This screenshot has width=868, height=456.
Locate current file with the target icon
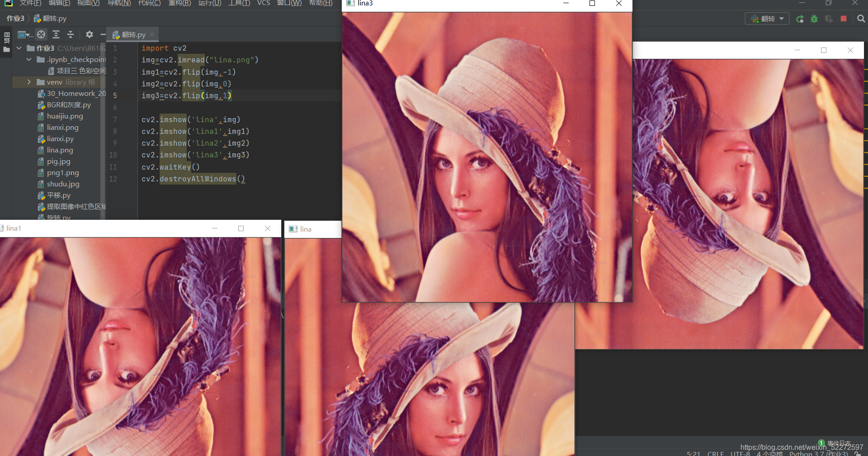(41, 34)
